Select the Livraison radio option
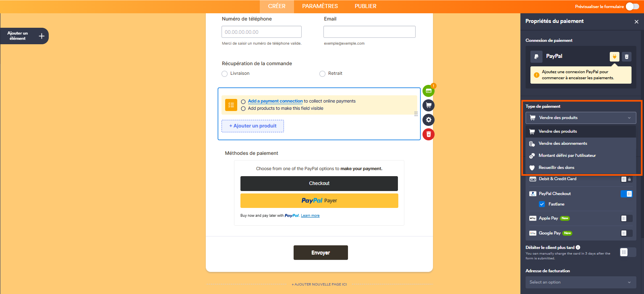 pyautogui.click(x=225, y=74)
